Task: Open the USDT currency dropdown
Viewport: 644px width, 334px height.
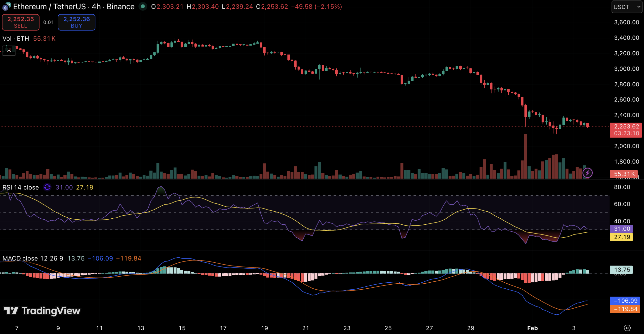Action: tap(627, 7)
